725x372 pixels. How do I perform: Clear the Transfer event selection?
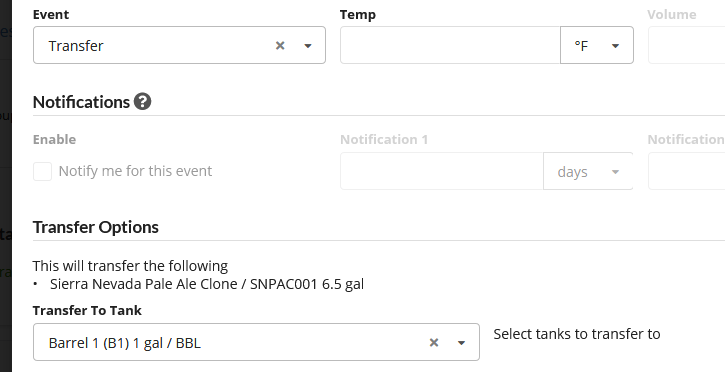click(280, 45)
